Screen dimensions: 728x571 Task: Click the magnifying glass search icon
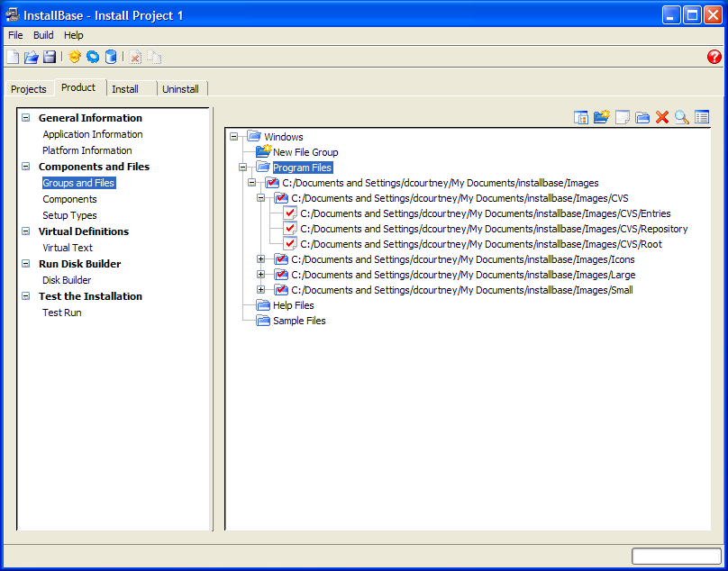pyautogui.click(x=682, y=117)
